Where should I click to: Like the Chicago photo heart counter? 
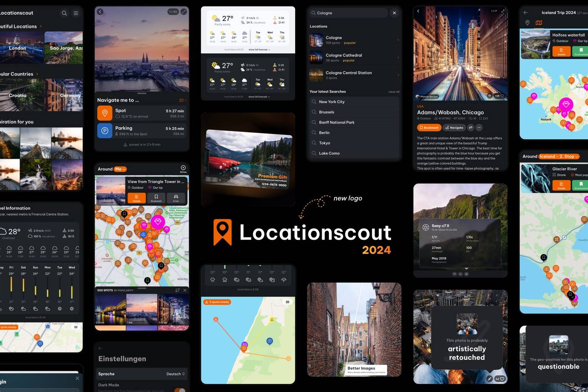click(x=499, y=96)
